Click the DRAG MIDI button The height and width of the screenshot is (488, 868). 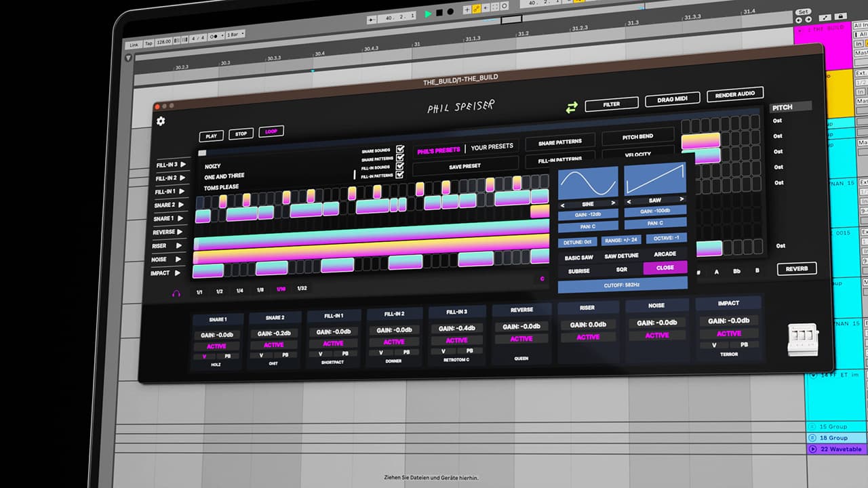tap(673, 99)
